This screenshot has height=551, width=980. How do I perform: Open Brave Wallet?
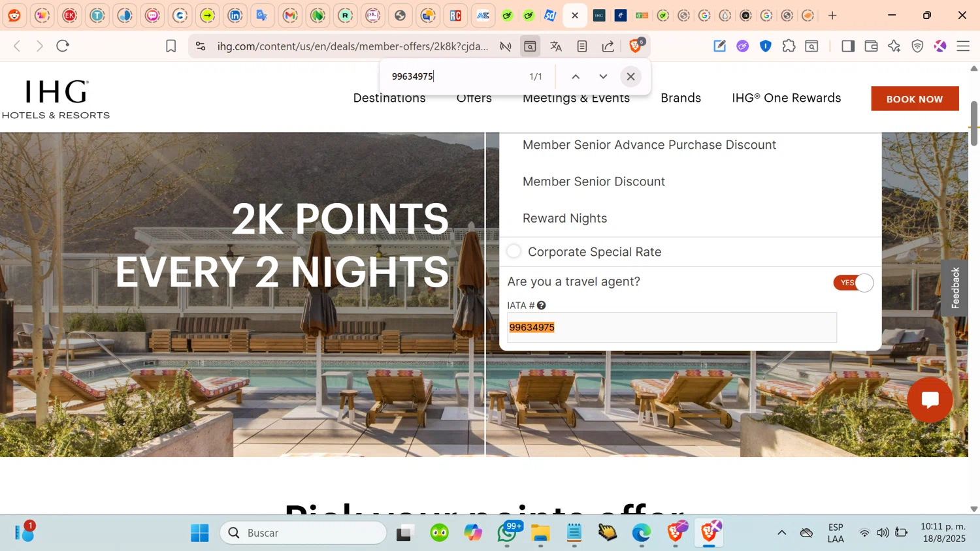[x=871, y=46]
